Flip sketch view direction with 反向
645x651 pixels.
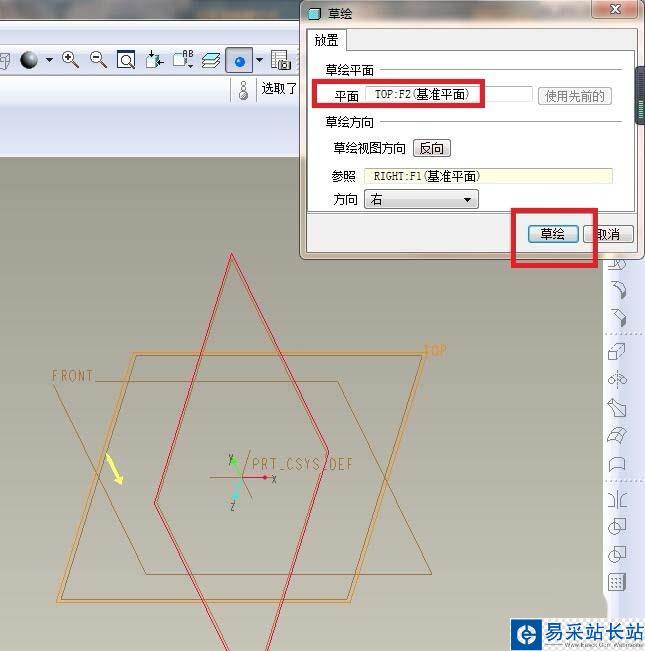(432, 148)
